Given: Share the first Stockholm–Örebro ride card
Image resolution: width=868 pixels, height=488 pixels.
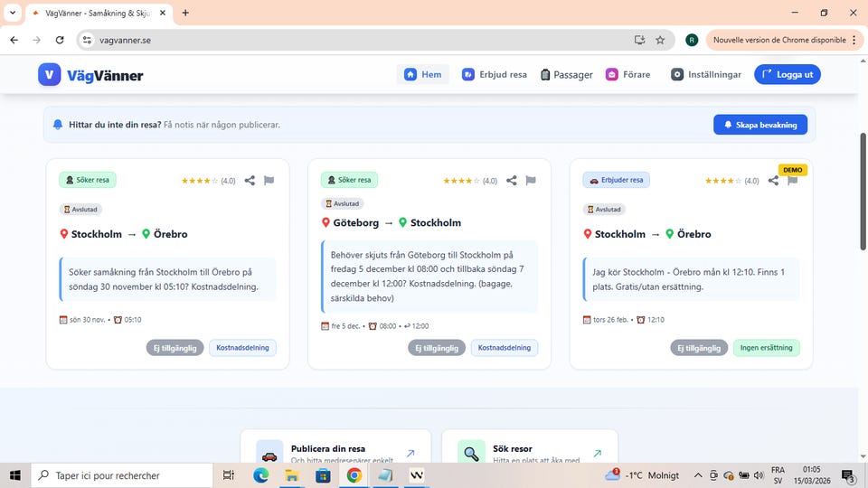Looking at the screenshot, I should 250,181.
